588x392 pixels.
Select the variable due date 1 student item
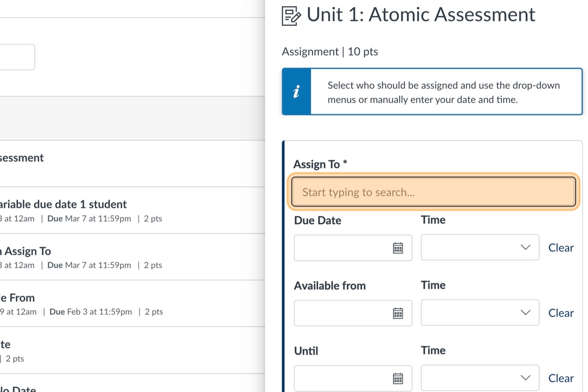(63, 204)
